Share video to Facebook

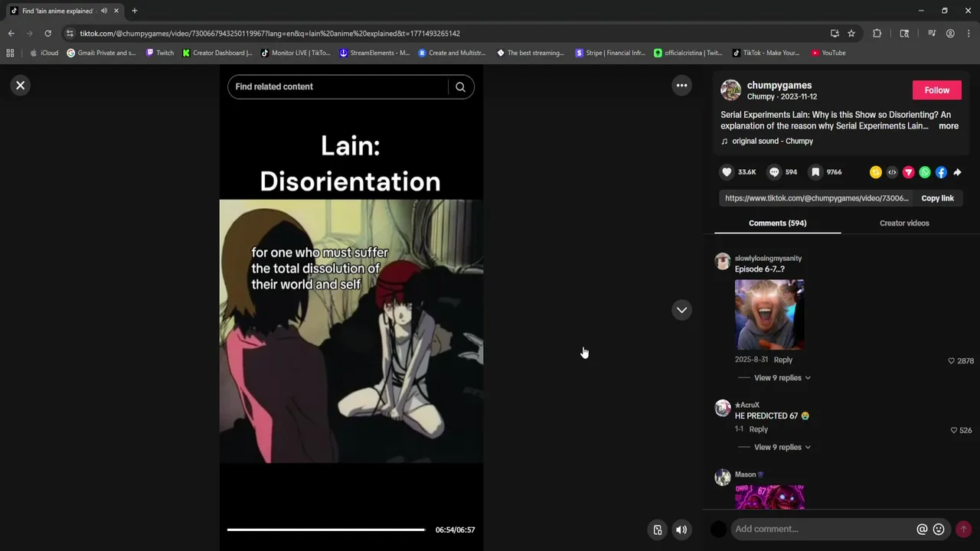(x=941, y=172)
